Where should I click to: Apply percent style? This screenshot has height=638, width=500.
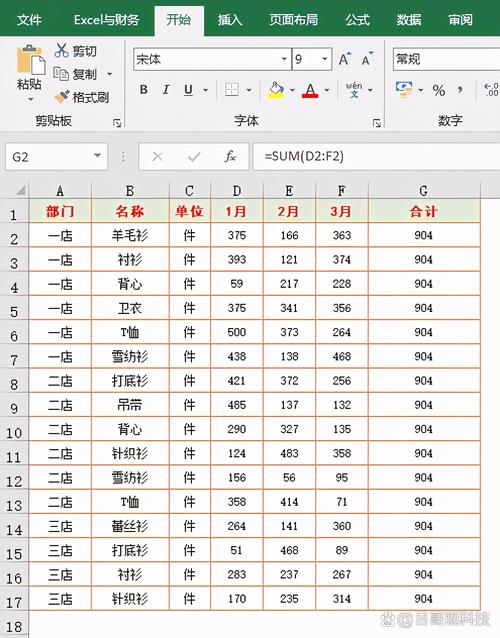(x=439, y=90)
